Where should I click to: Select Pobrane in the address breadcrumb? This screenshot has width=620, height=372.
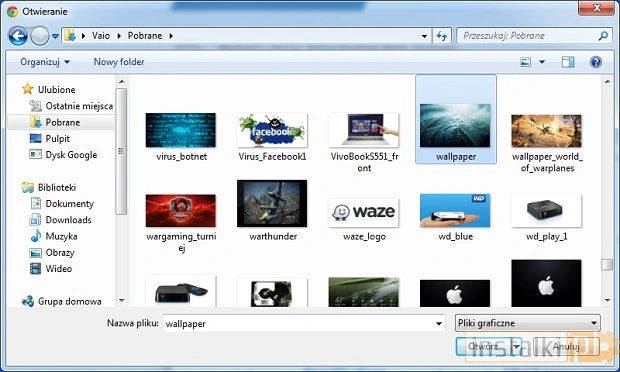pos(145,36)
